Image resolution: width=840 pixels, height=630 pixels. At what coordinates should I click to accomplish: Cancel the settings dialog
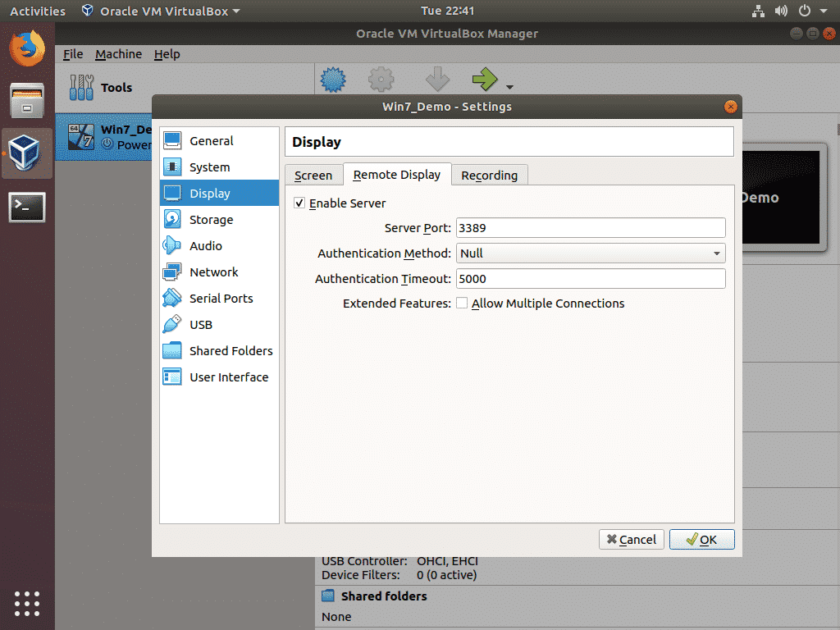pos(631,539)
